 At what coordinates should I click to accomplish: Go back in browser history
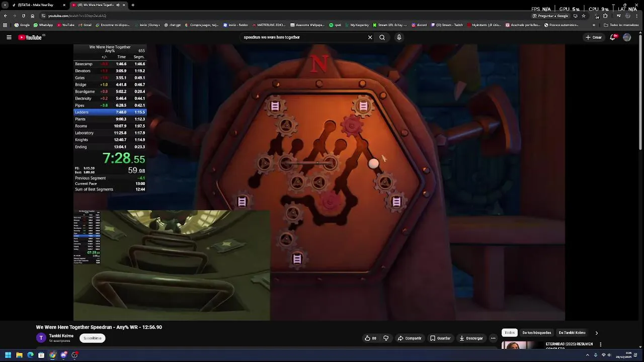point(6,16)
